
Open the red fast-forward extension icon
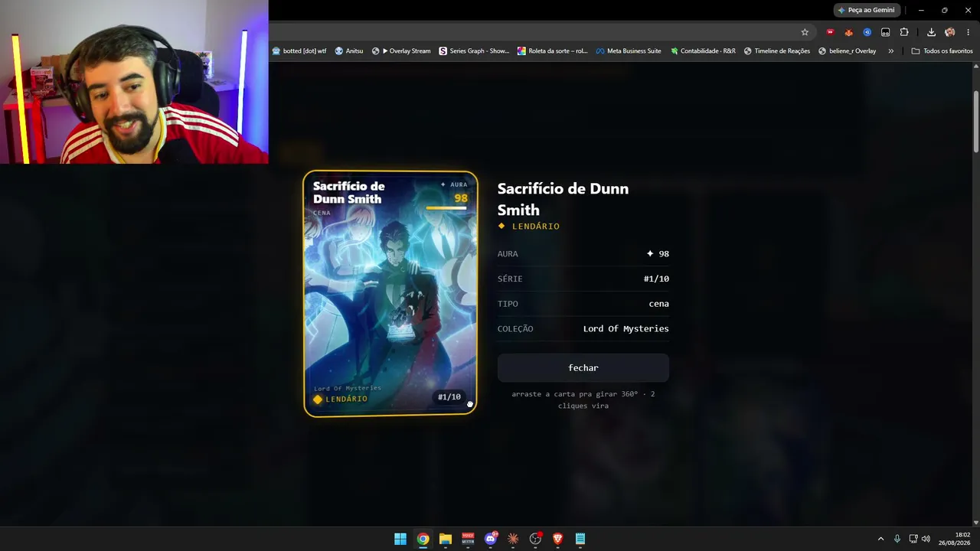coord(830,32)
